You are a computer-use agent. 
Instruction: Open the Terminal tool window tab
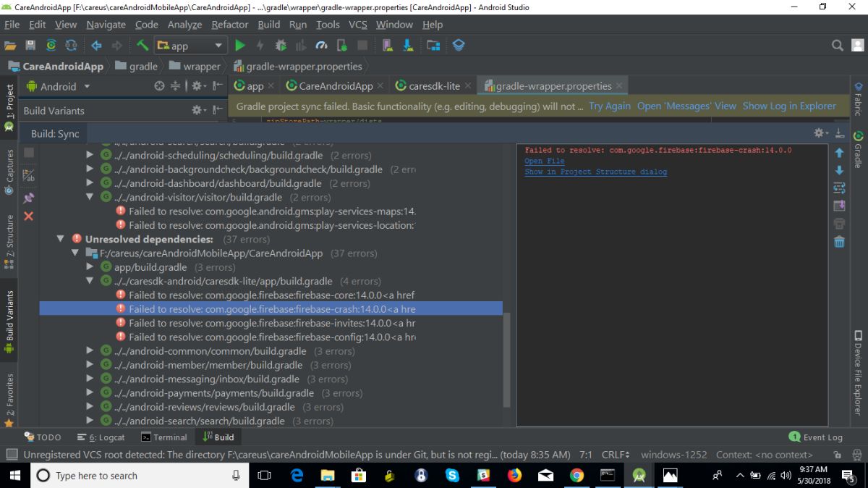click(x=164, y=437)
